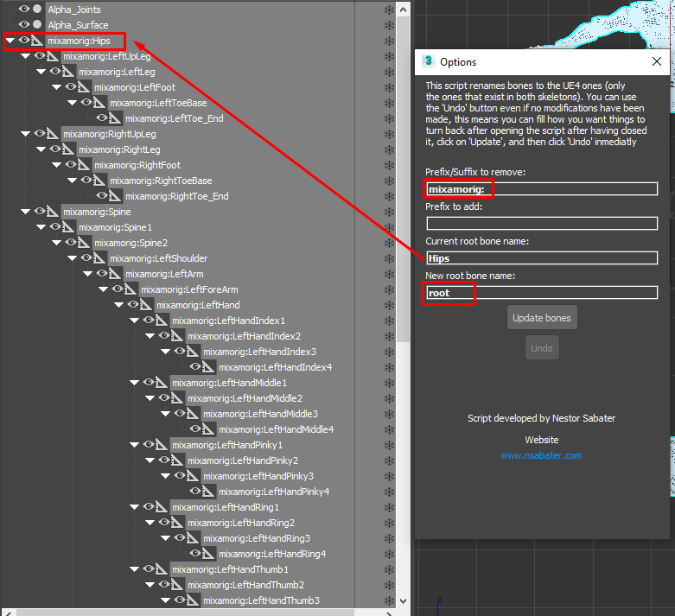Toggle visibility of mixamorig:LeftLeg

point(55,71)
